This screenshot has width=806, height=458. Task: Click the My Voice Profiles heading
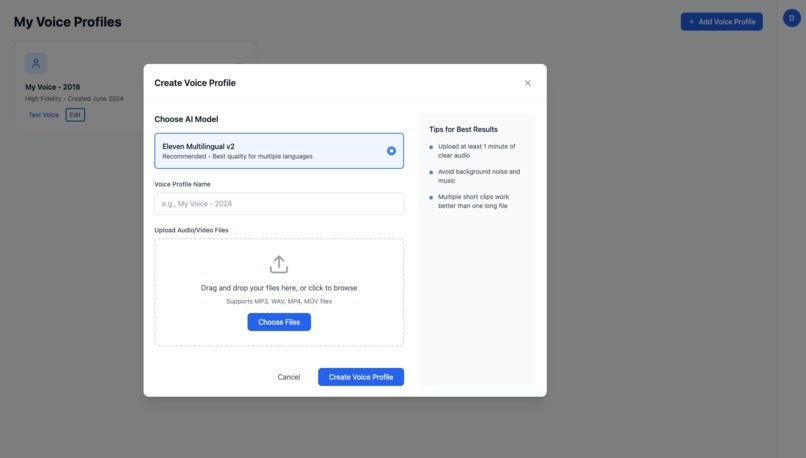point(67,22)
